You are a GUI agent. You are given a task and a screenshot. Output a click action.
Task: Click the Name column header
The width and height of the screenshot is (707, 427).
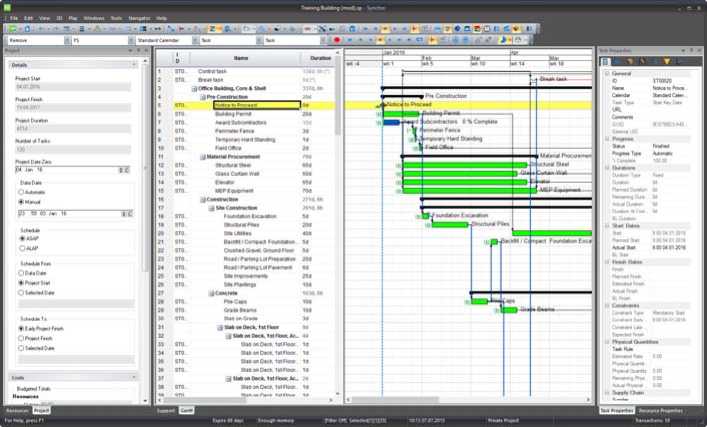pos(241,59)
